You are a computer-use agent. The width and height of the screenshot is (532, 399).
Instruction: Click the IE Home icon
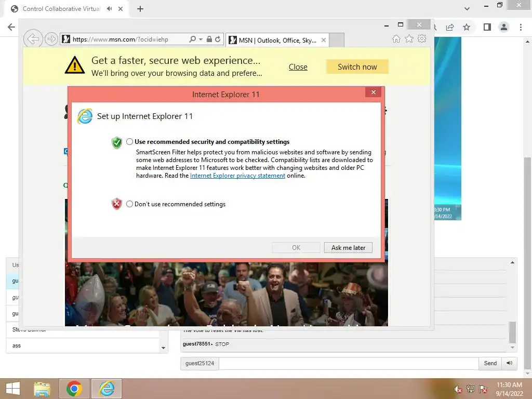coord(396,38)
